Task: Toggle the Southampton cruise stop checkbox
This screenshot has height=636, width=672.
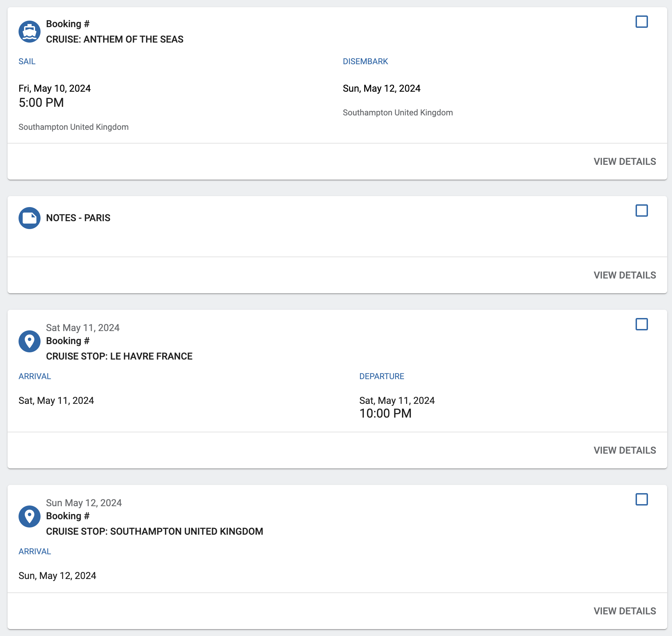Action: (x=641, y=499)
